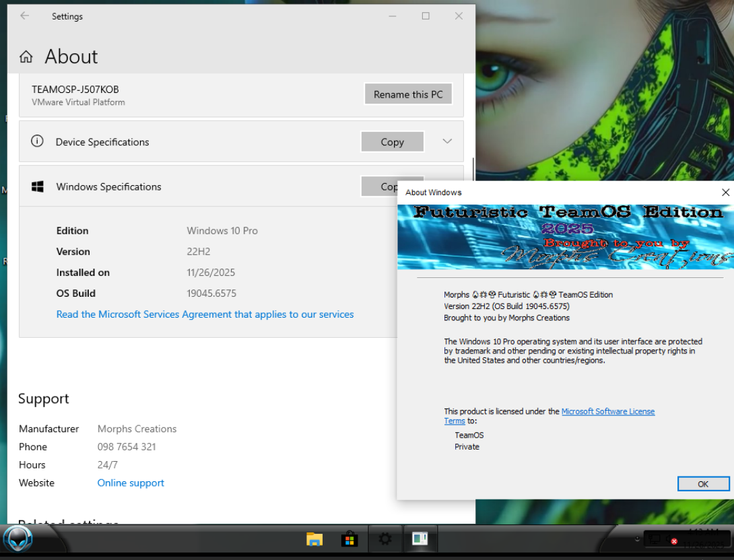Click the Rename this PC button
This screenshot has height=560, width=734.
click(x=408, y=94)
